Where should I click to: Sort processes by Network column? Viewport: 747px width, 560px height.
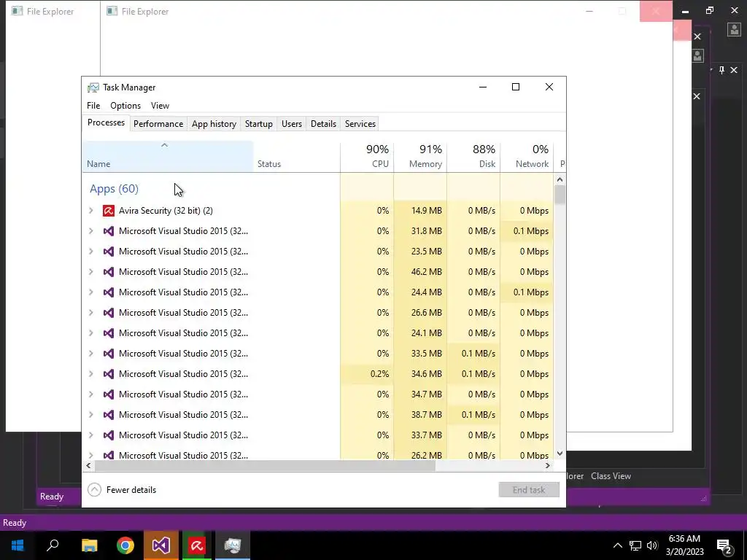527,157
